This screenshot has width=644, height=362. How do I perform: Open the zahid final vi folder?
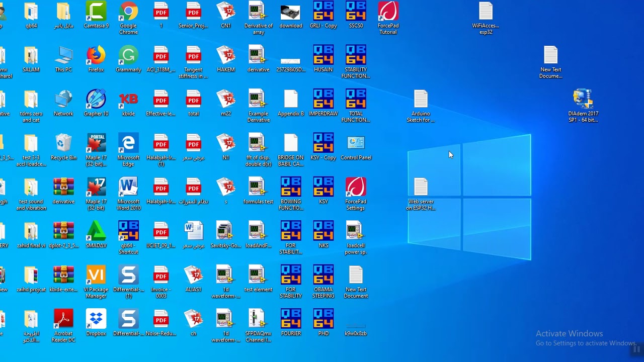click(31, 235)
